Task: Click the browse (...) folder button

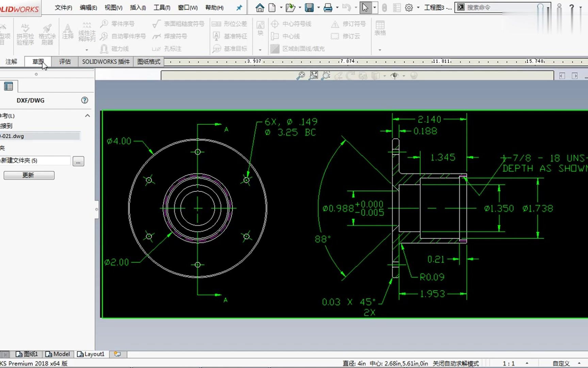Action: [x=78, y=161]
